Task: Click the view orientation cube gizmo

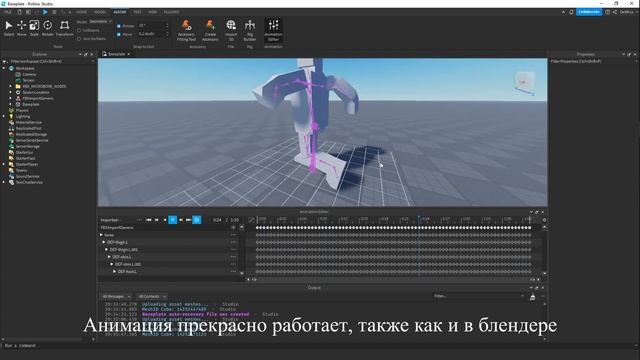Action: coord(524,83)
